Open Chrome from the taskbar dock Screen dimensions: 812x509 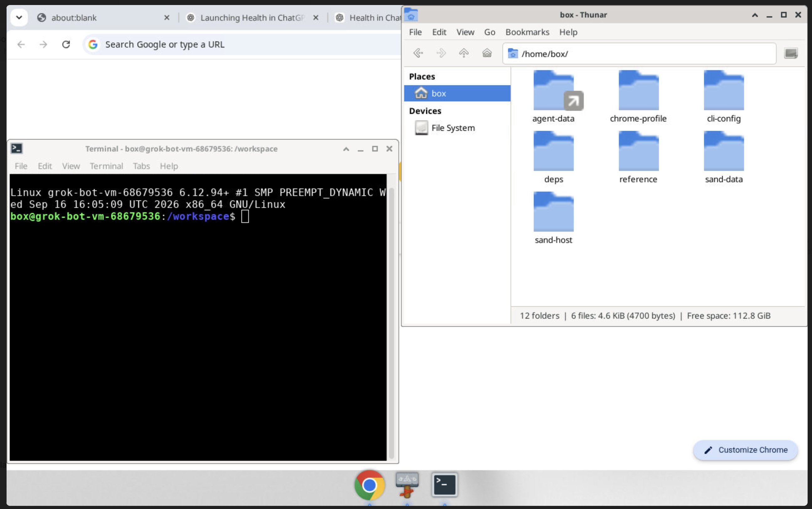click(x=369, y=485)
